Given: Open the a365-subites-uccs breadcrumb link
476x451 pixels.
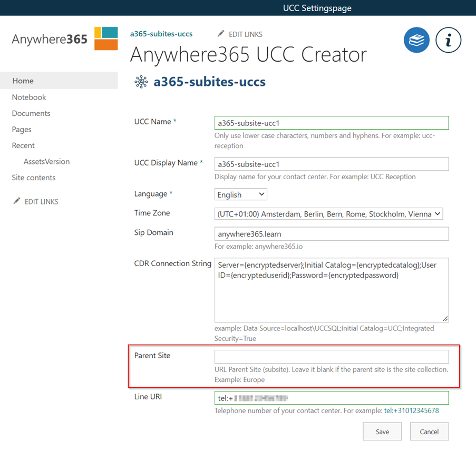Looking at the screenshot, I should click(x=161, y=34).
